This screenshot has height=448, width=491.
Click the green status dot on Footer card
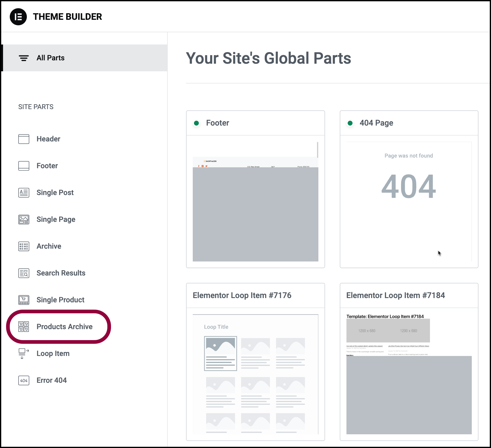(196, 123)
